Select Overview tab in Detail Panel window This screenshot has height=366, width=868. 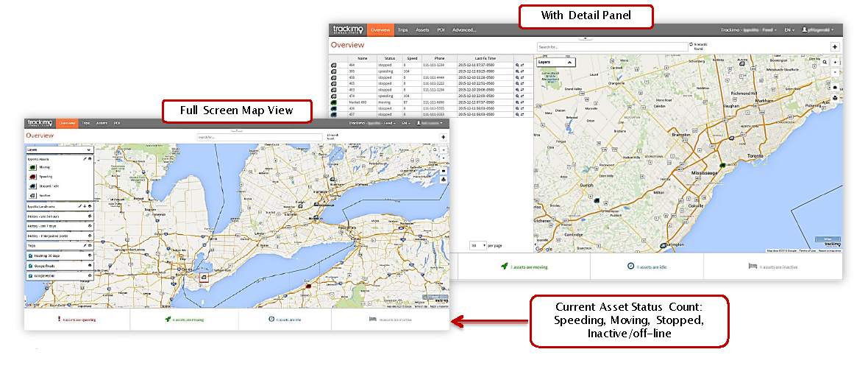pyautogui.click(x=380, y=30)
